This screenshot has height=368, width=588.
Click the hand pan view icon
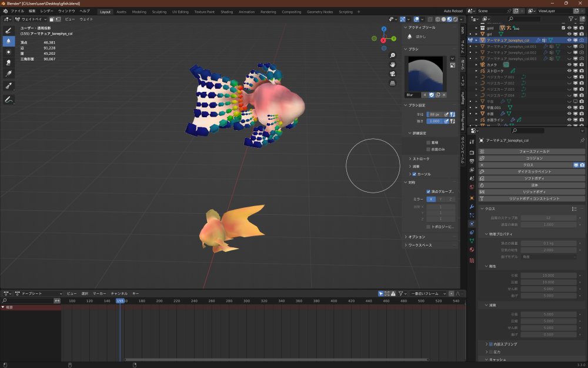392,64
